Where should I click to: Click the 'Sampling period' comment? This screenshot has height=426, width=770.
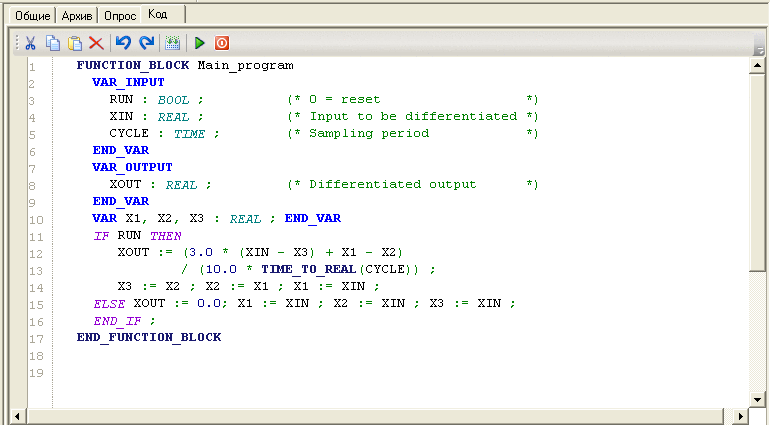pos(369,133)
